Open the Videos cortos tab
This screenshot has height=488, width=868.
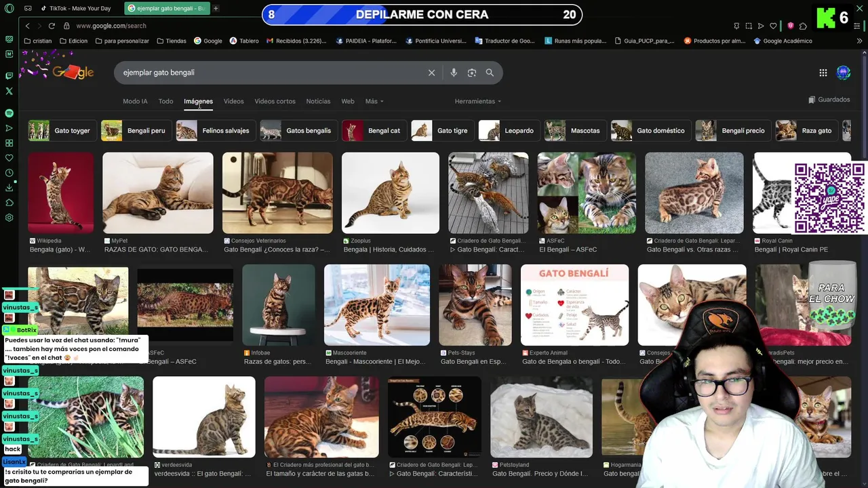pos(275,101)
